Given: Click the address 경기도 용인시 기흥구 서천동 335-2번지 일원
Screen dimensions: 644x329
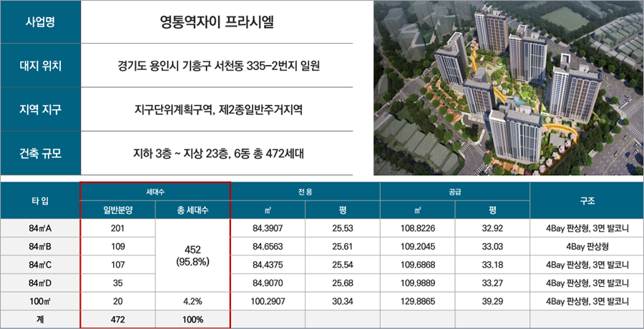Looking at the screenshot, I should 218,65.
